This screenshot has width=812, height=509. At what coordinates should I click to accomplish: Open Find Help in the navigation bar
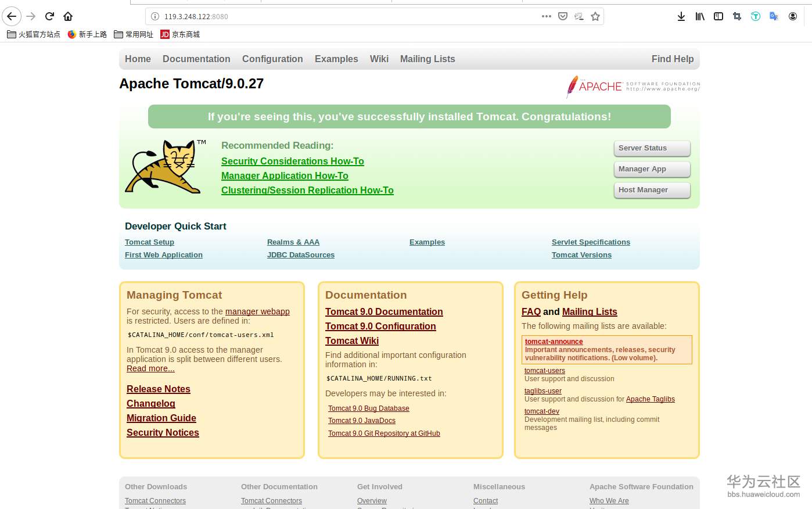point(673,59)
